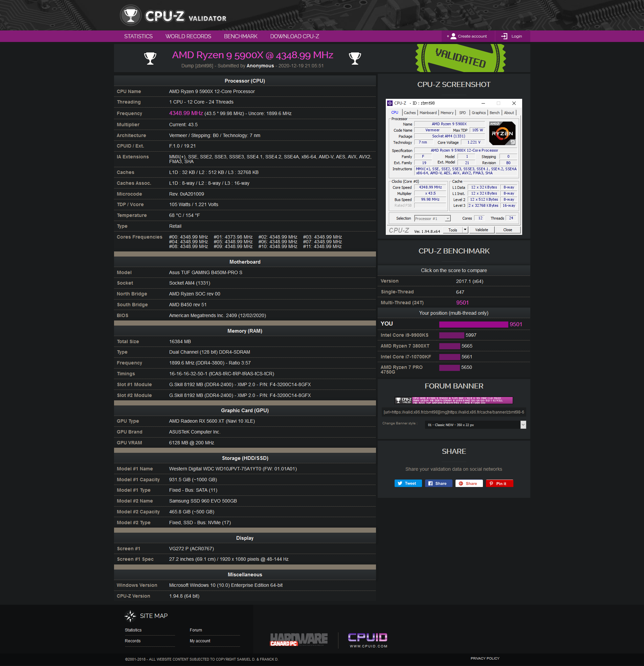Viewport: 644px width, 666px height.
Task: Click the submitter name Anonymous
Action: (x=260, y=66)
